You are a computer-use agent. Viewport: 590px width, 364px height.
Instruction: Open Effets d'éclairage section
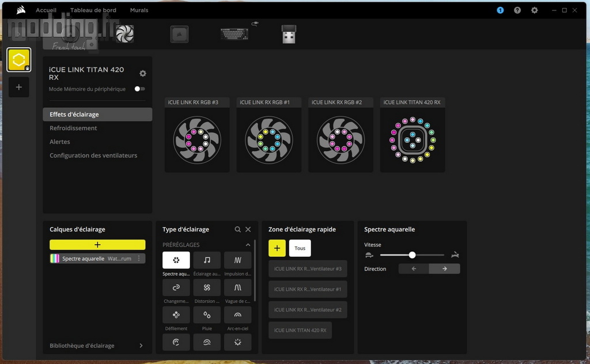[97, 114]
